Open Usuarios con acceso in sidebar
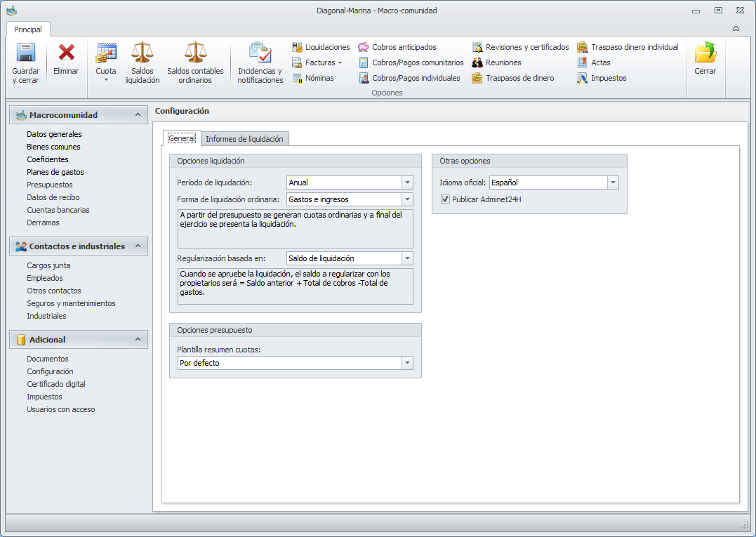756x537 pixels. click(61, 409)
